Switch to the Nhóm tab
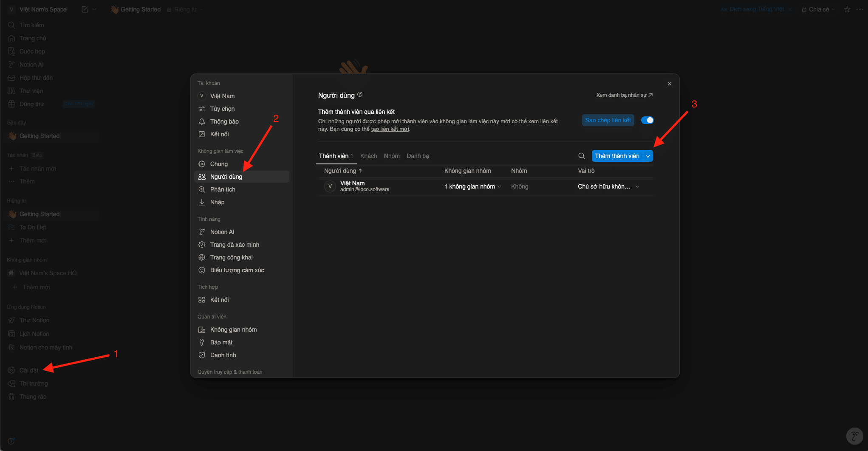 pyautogui.click(x=391, y=156)
